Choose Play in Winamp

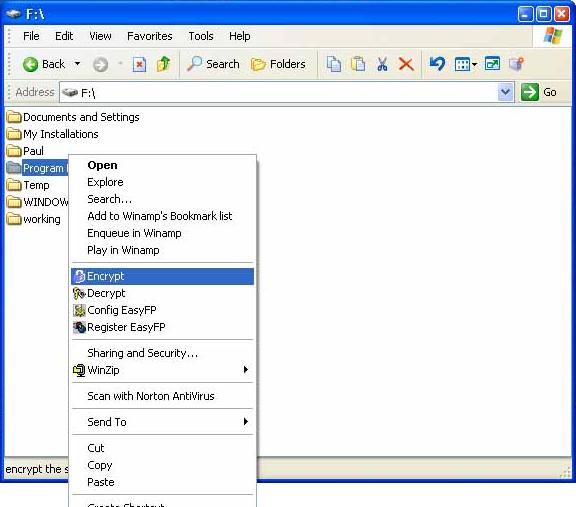click(162, 250)
